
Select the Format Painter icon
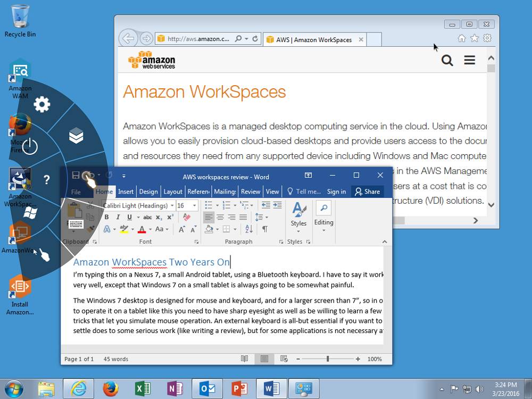point(92,229)
